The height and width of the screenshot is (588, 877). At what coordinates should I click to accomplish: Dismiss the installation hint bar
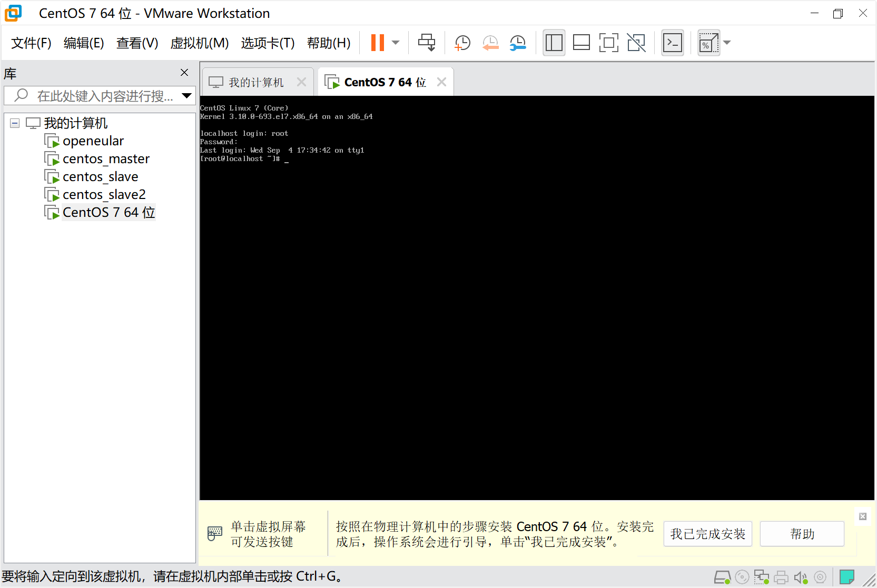[x=863, y=516]
